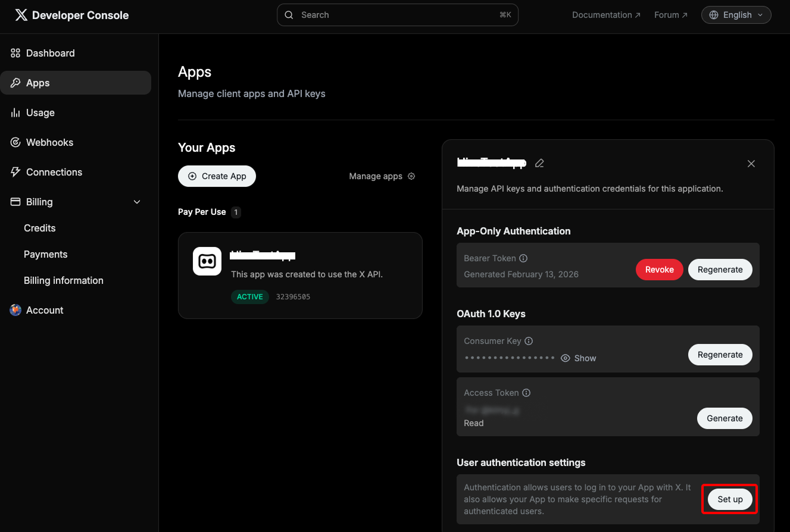
Task: Open the Webhooks section
Action: (x=49, y=142)
